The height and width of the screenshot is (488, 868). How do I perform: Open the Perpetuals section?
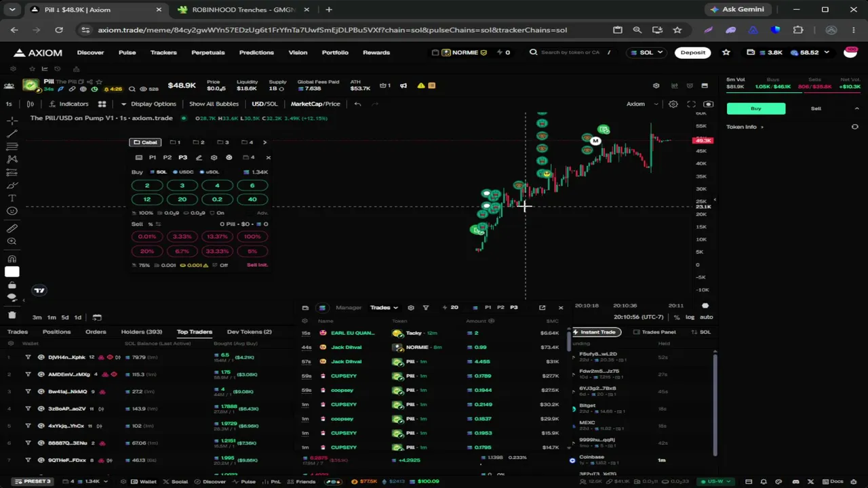pyautogui.click(x=208, y=53)
